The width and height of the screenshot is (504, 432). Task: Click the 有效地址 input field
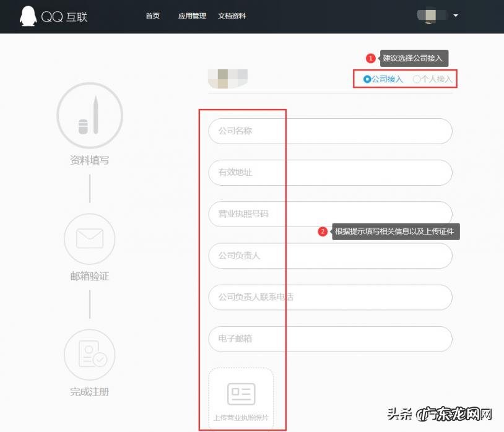pos(329,173)
